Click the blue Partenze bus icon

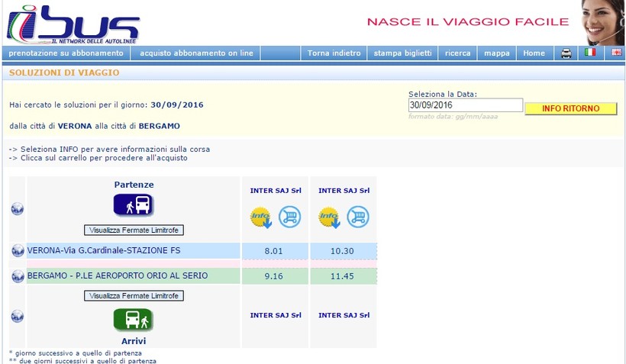134,205
